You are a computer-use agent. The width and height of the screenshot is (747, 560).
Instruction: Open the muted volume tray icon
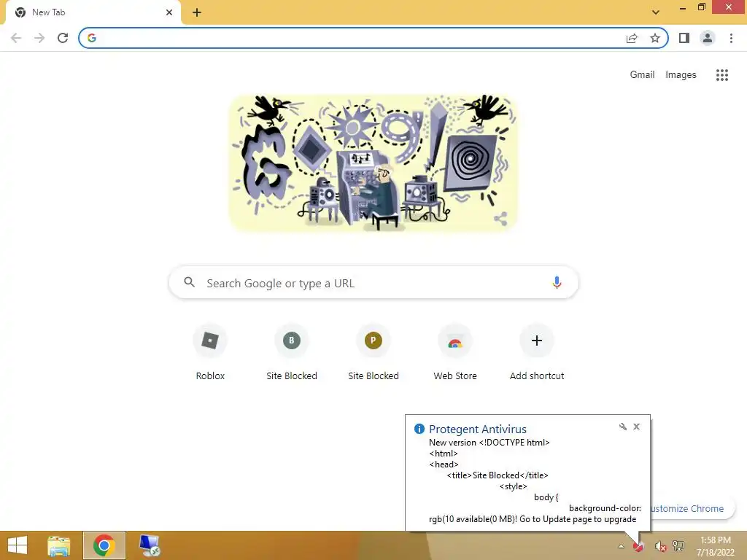coord(659,546)
